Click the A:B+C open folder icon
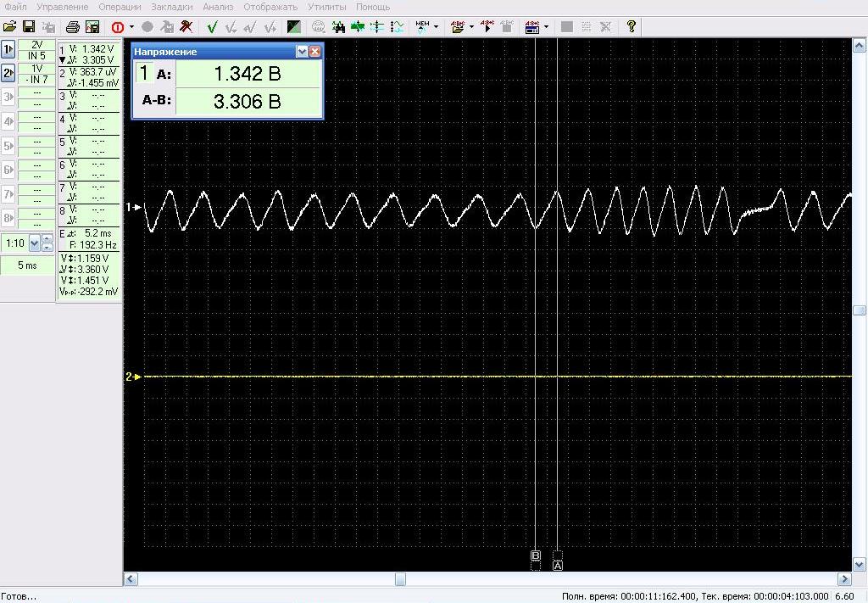 click(x=458, y=26)
